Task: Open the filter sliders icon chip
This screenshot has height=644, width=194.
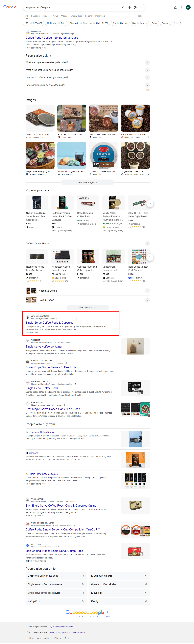Action: pyautogui.click(x=27, y=23)
